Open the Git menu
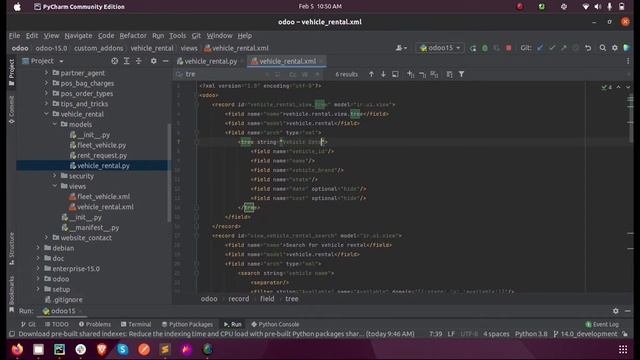 coord(196,36)
